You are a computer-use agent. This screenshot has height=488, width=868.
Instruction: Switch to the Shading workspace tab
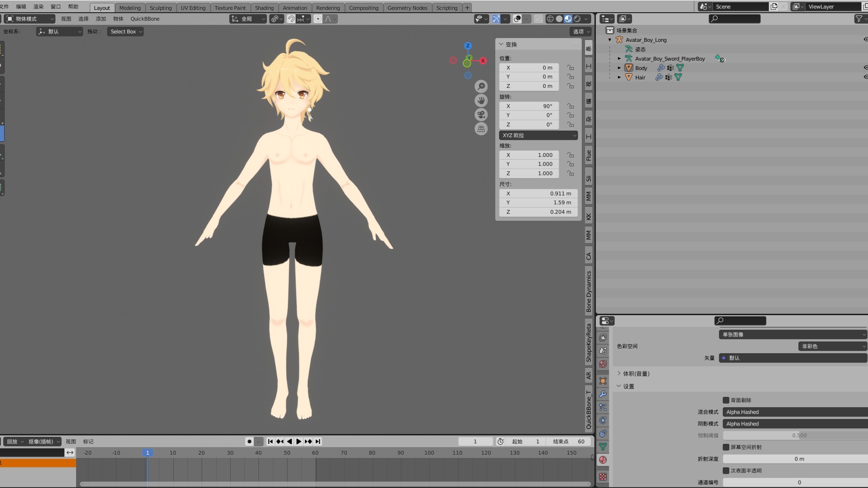[264, 8]
